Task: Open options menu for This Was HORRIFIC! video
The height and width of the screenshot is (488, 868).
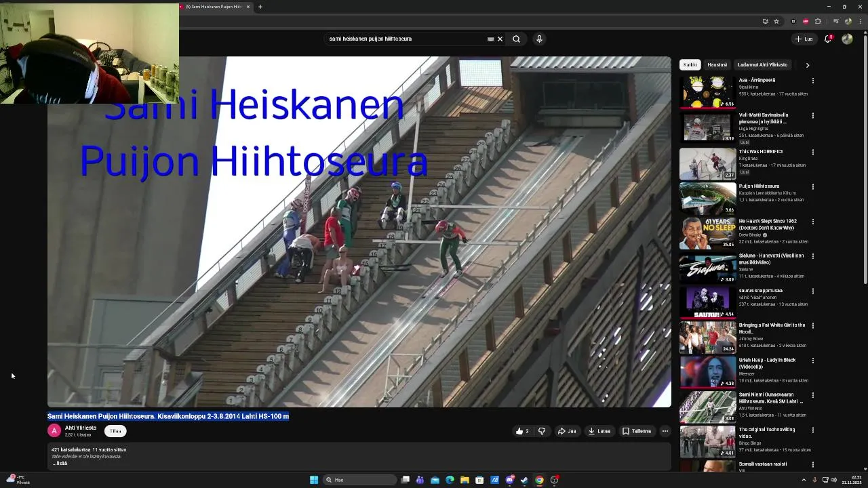Action: 813,152
